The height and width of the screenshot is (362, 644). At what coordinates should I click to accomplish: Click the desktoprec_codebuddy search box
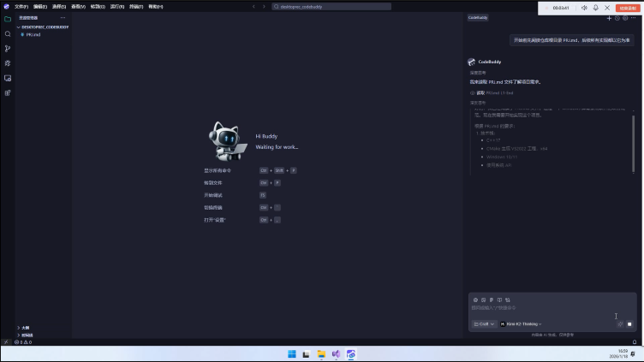point(331,7)
